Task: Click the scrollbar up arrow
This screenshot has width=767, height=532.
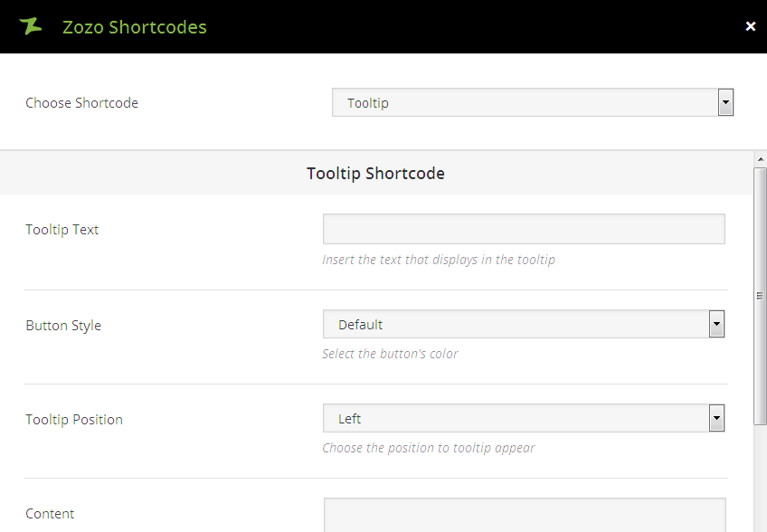Action: (760, 160)
